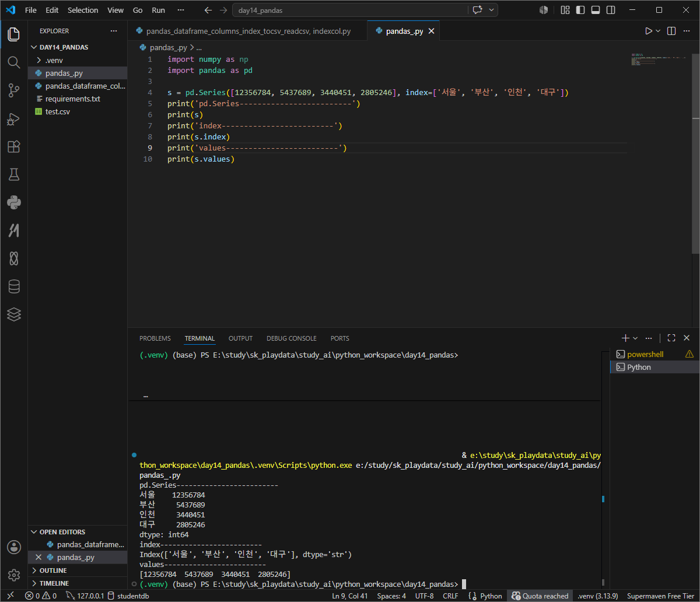Create a new terminal with plus icon
The height and width of the screenshot is (602, 700).
tap(625, 338)
